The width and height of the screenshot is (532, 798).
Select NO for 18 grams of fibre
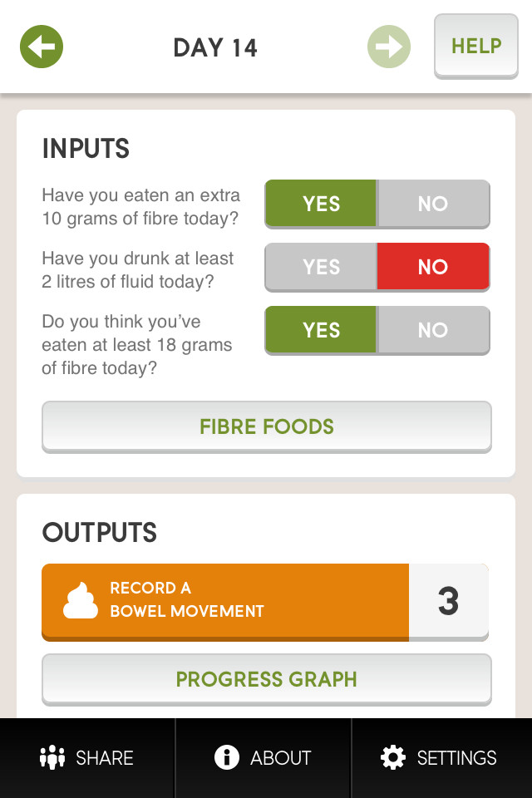(433, 330)
